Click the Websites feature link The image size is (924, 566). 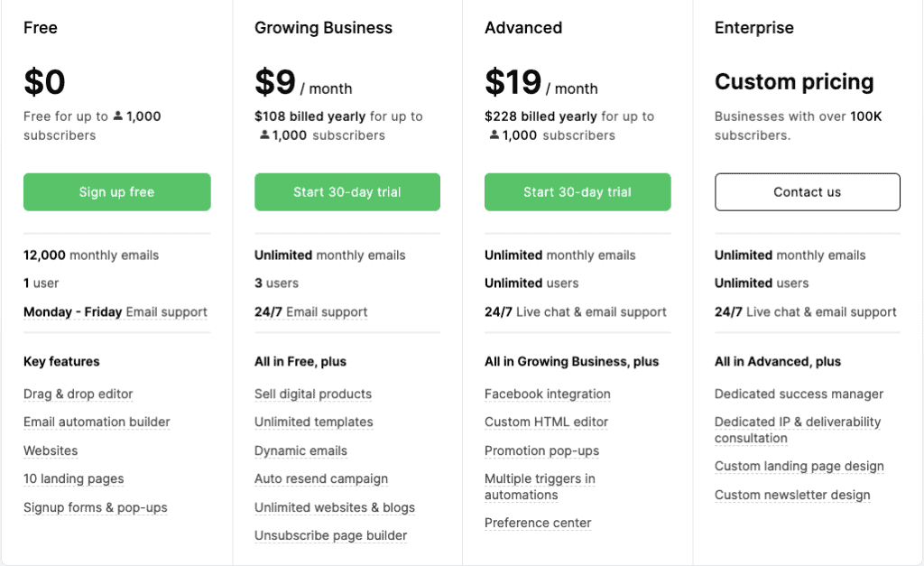(51, 450)
